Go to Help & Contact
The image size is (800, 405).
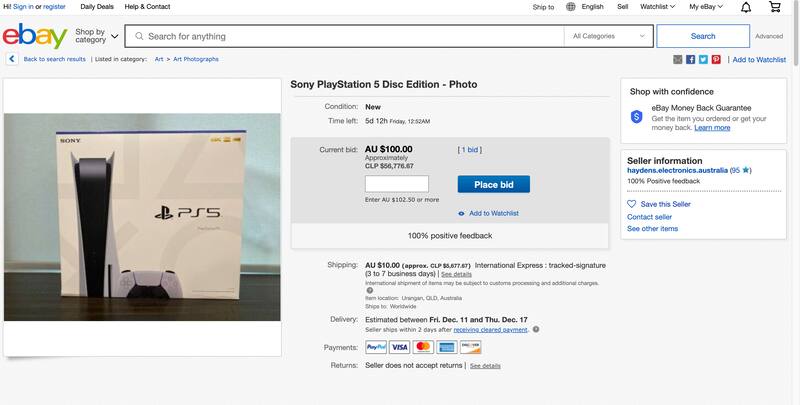[147, 7]
